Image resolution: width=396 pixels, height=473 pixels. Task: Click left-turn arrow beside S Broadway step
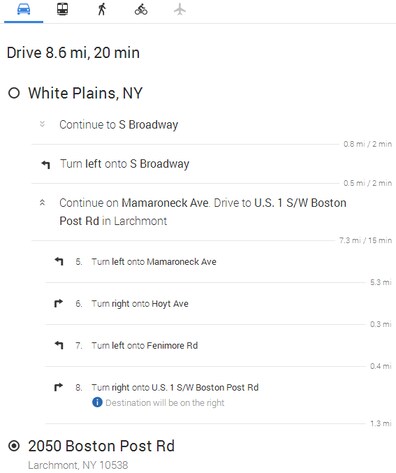[46, 164]
